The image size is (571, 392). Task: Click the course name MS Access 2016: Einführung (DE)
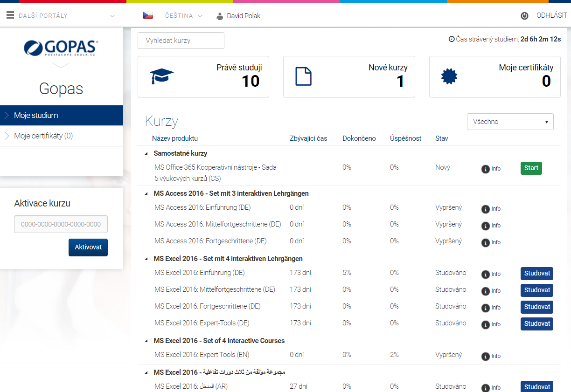pos(202,207)
